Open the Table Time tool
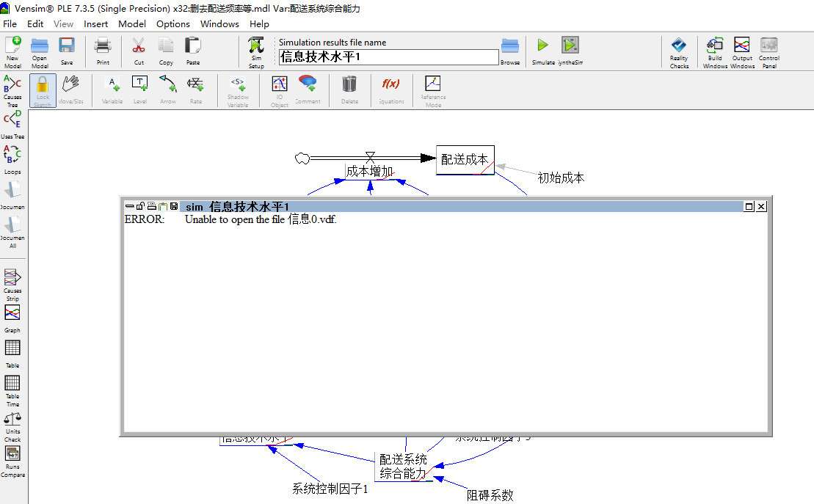The width and height of the screenshot is (814, 504). pyautogui.click(x=12, y=391)
